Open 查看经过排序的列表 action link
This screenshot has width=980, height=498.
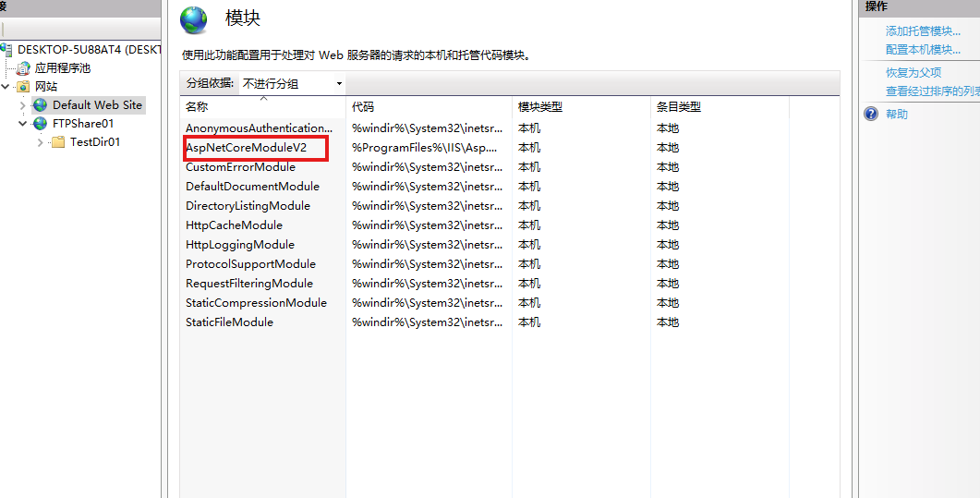tap(931, 91)
